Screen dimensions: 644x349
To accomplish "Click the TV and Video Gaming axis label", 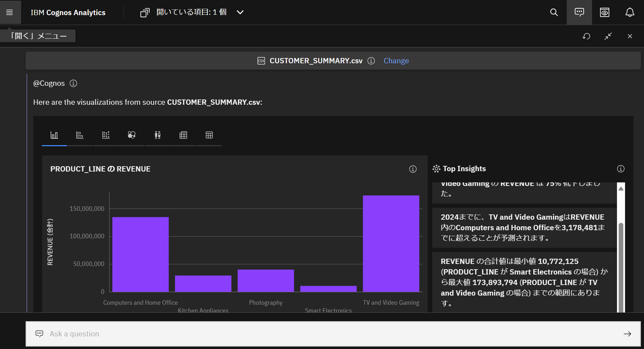I will [391, 303].
